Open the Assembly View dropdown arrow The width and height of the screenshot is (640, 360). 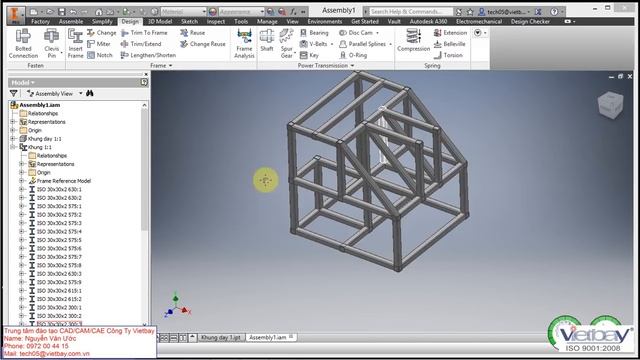click(80, 93)
